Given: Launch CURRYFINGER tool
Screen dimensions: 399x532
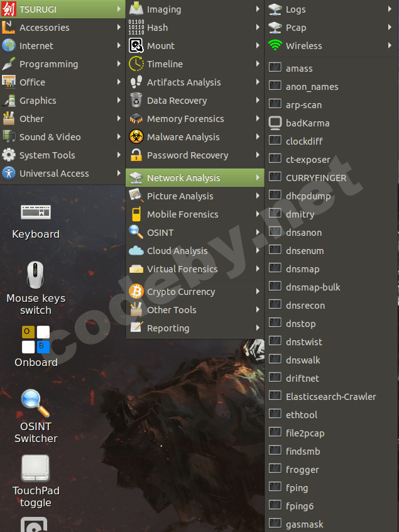Looking at the screenshot, I should (x=331, y=178).
